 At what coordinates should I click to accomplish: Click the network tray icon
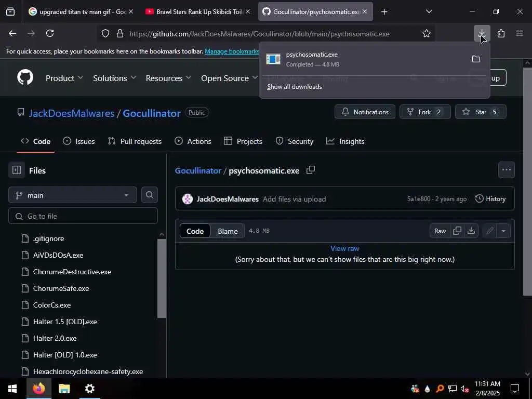pos(453,389)
